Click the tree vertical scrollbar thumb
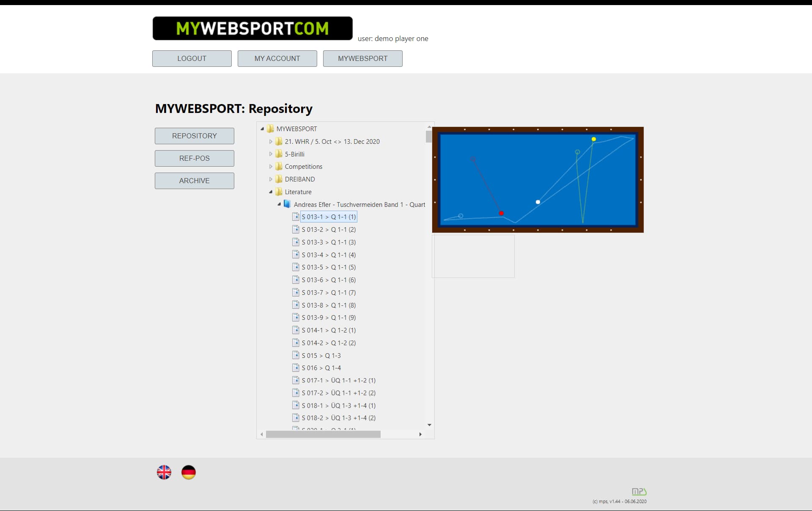The height and width of the screenshot is (511, 812). [429, 137]
